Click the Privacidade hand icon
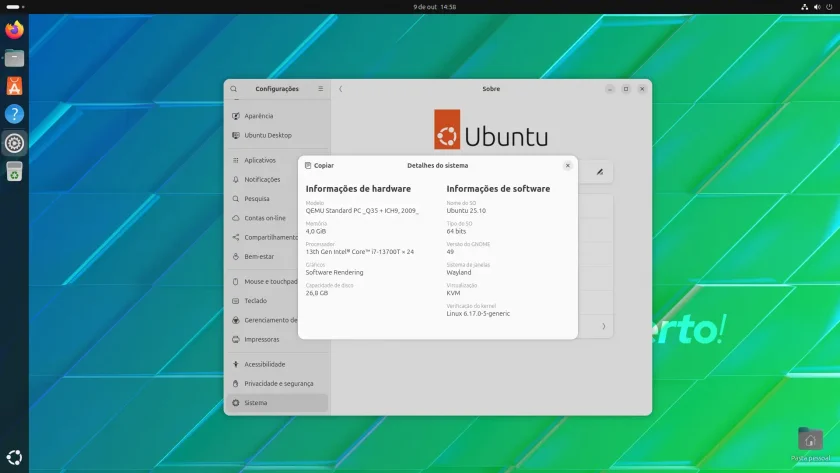The image size is (840, 473). tap(236, 384)
